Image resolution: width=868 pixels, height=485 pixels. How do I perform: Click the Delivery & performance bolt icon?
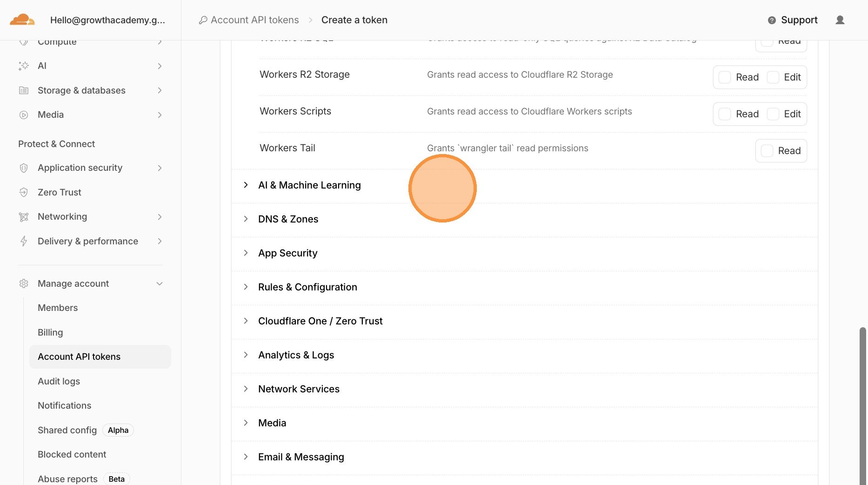tap(24, 241)
